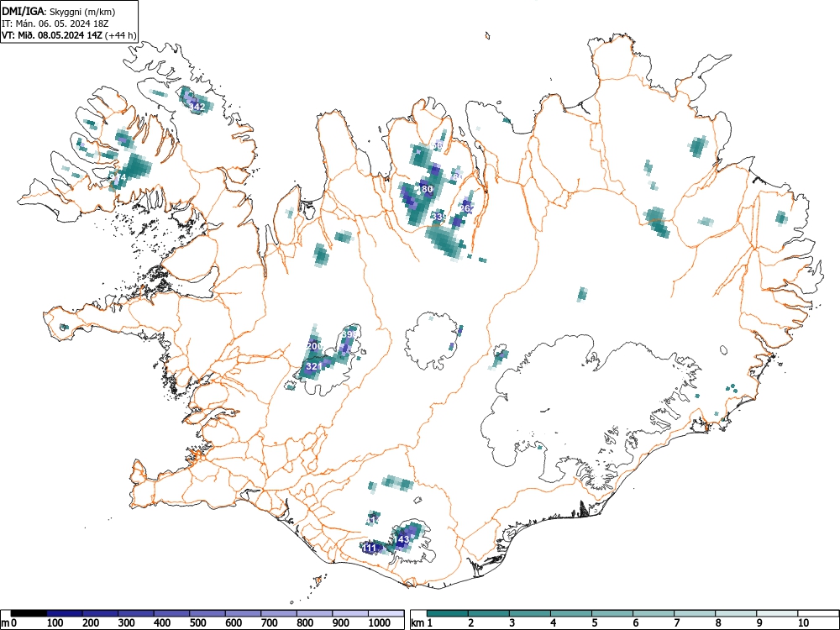Click the '1000' label in the m legend
The height and width of the screenshot is (630, 840).
point(380,622)
